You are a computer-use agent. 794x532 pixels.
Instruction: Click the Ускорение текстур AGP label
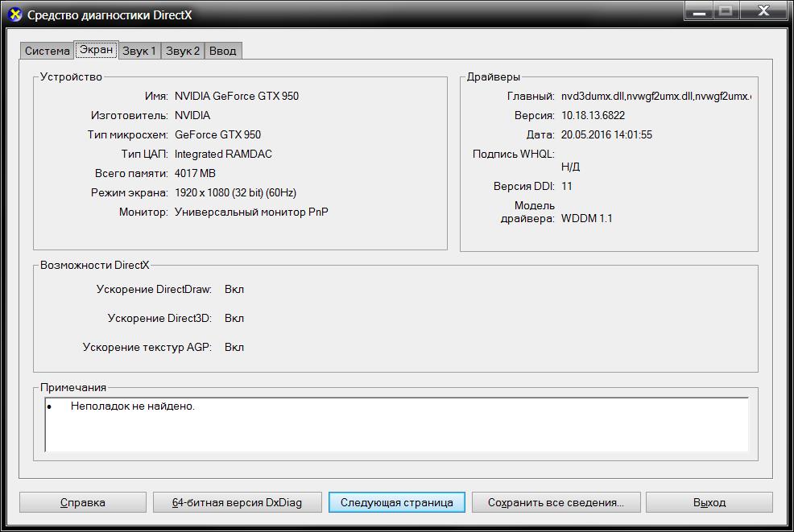147,347
